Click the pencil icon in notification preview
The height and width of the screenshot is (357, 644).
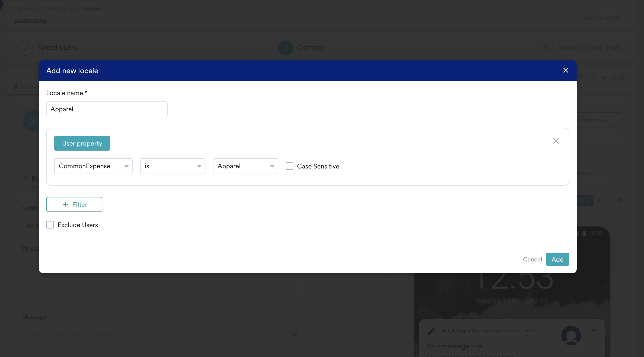click(431, 331)
